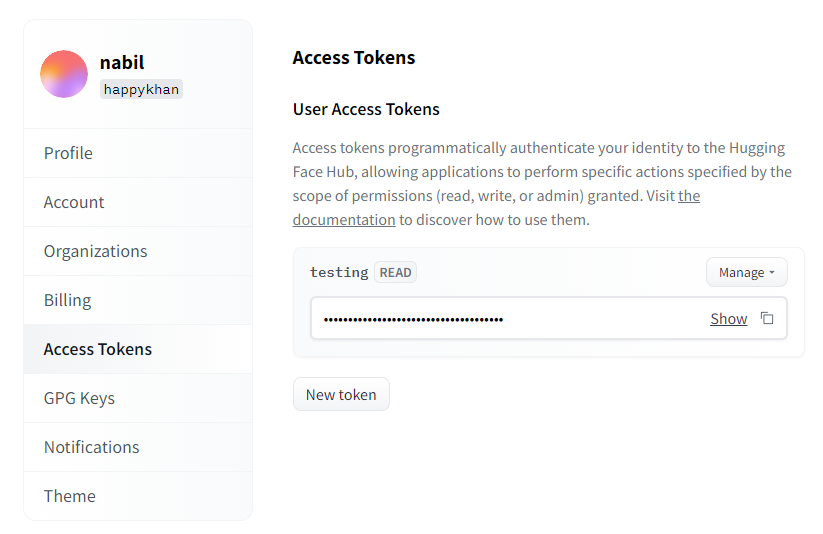The width and height of the screenshot is (823, 534).
Task: Select Access Tokens in the sidebar
Action: click(x=98, y=349)
